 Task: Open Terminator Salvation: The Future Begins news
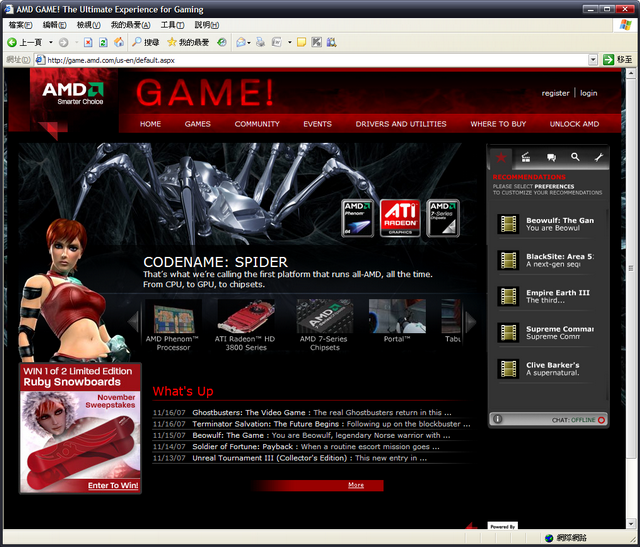(x=331, y=424)
